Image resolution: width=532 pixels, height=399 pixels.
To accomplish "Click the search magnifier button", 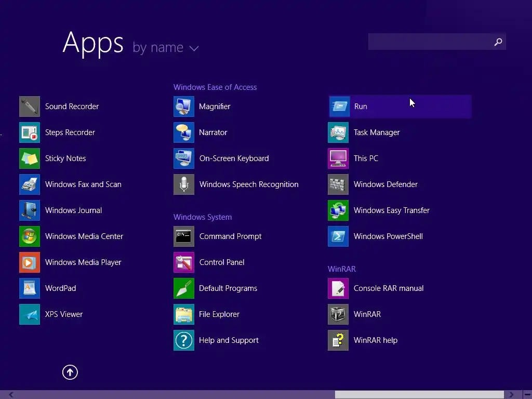I will 498,42.
